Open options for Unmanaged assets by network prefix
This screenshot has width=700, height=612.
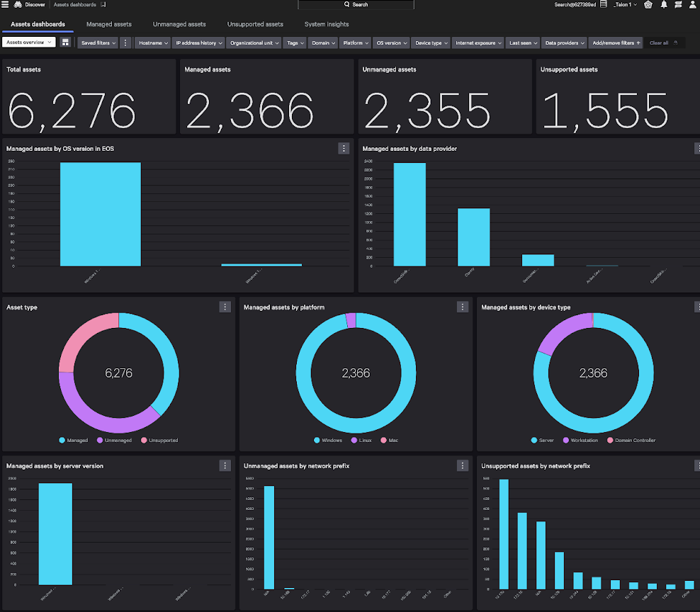(463, 465)
